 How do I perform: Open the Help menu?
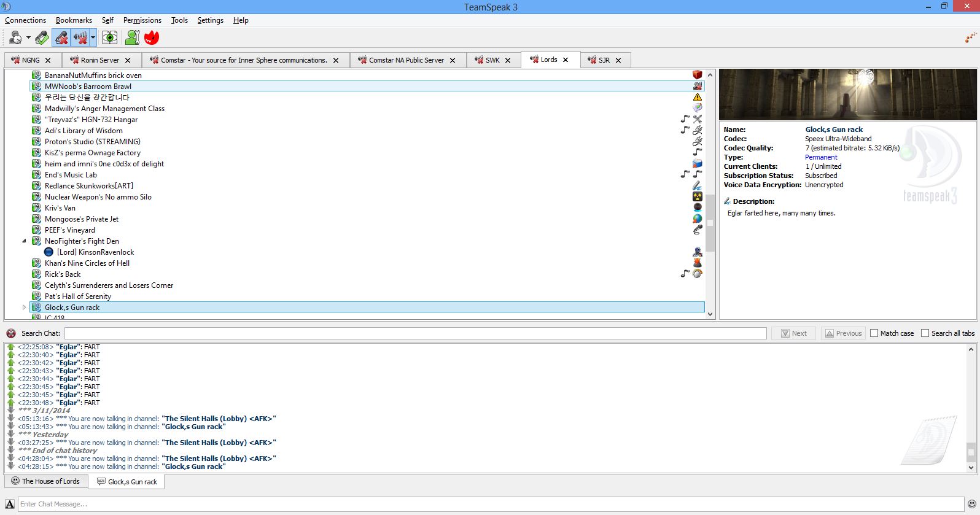(x=241, y=20)
